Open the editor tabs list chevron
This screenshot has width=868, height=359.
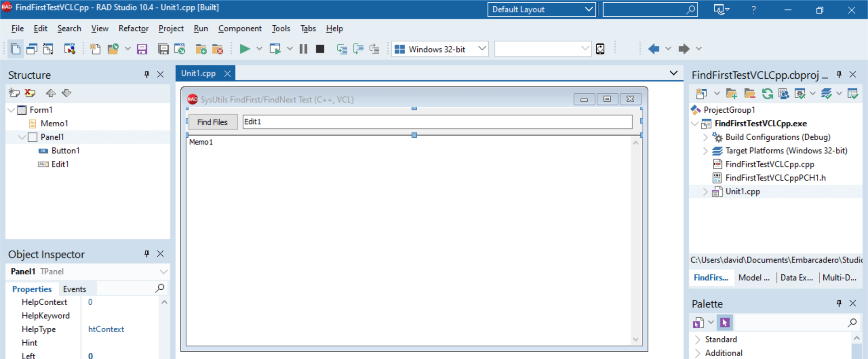674,73
